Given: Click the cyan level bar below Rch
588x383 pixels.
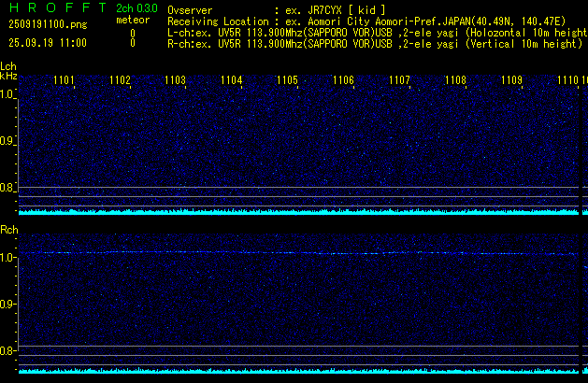Looking at the screenshot, I should pos(299,371).
